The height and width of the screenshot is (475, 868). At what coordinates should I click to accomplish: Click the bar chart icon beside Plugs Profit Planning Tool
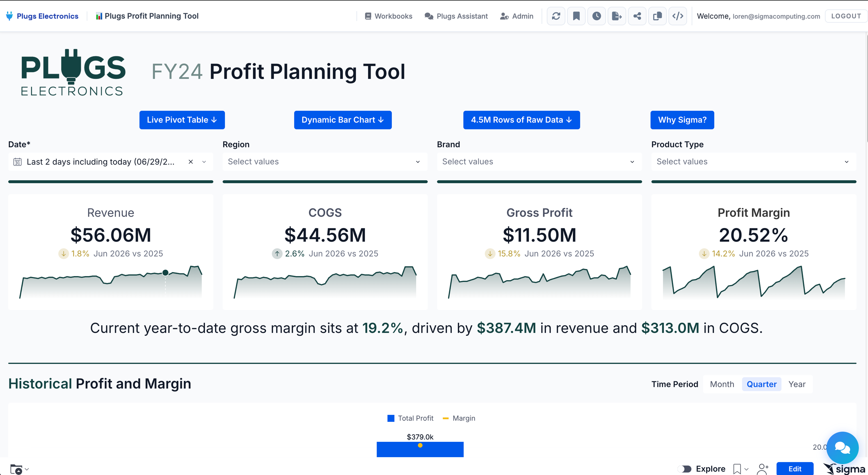click(x=99, y=16)
